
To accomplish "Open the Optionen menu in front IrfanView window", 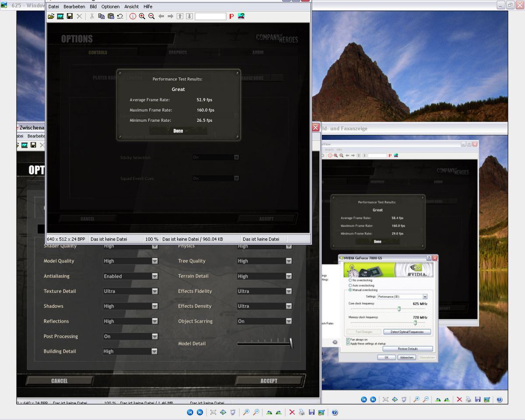I will click(110, 7).
